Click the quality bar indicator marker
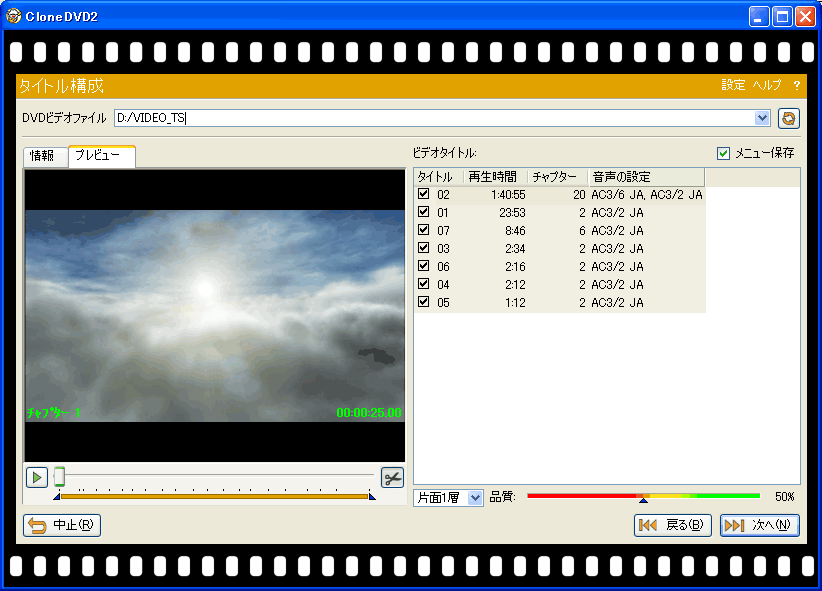The height and width of the screenshot is (591, 822). (x=643, y=500)
